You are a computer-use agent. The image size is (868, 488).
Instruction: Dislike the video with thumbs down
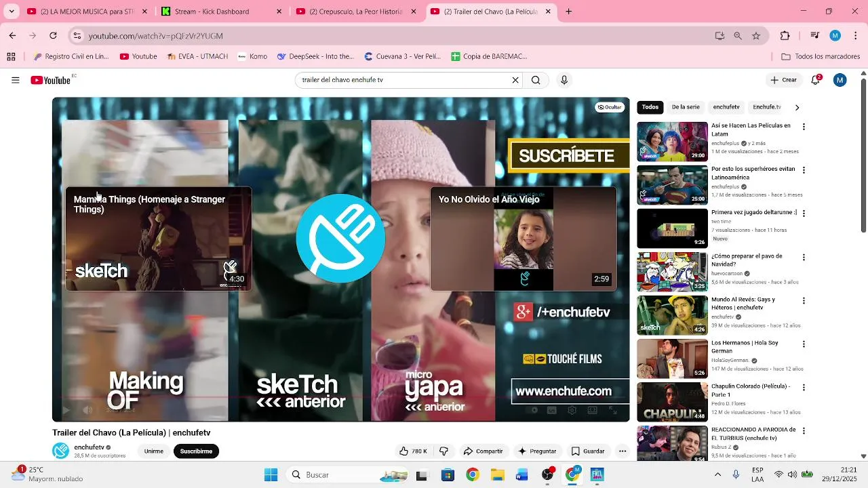444,451
